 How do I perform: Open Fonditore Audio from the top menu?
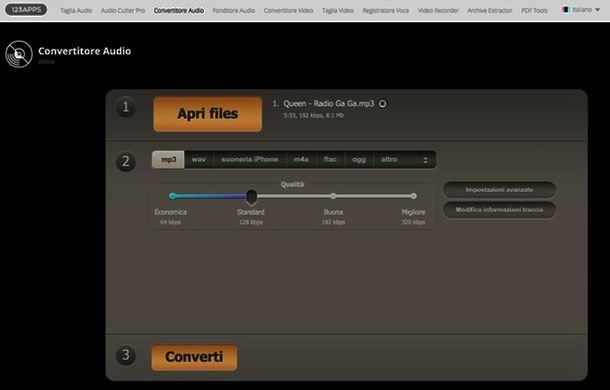234,11
